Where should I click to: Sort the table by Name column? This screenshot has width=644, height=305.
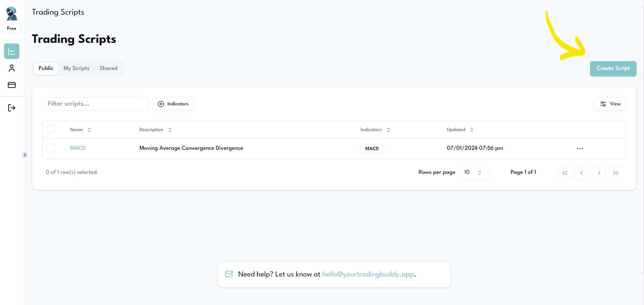coord(80,130)
